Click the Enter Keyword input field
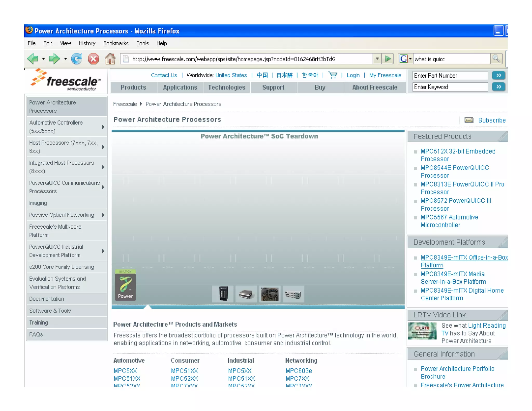The height and width of the screenshot is (411, 532). [x=450, y=87]
